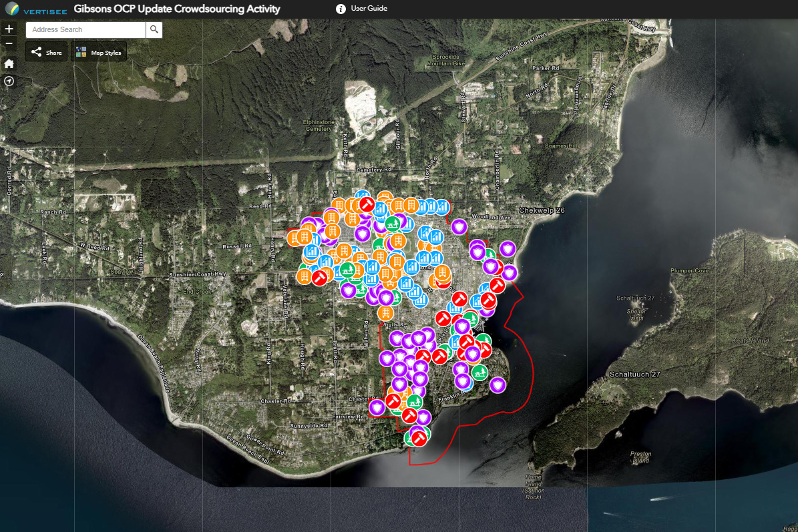Select the southernmost red hammer marker

coord(419,438)
